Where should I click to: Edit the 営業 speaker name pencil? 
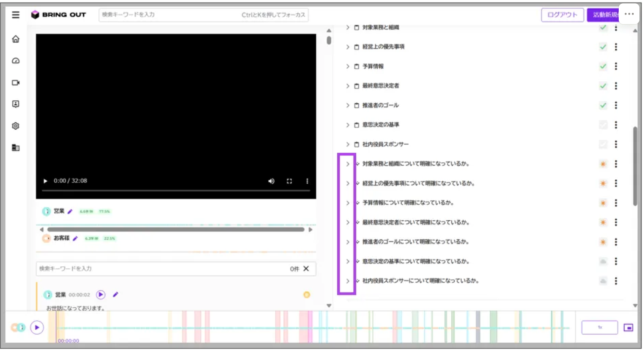pyautogui.click(x=70, y=212)
